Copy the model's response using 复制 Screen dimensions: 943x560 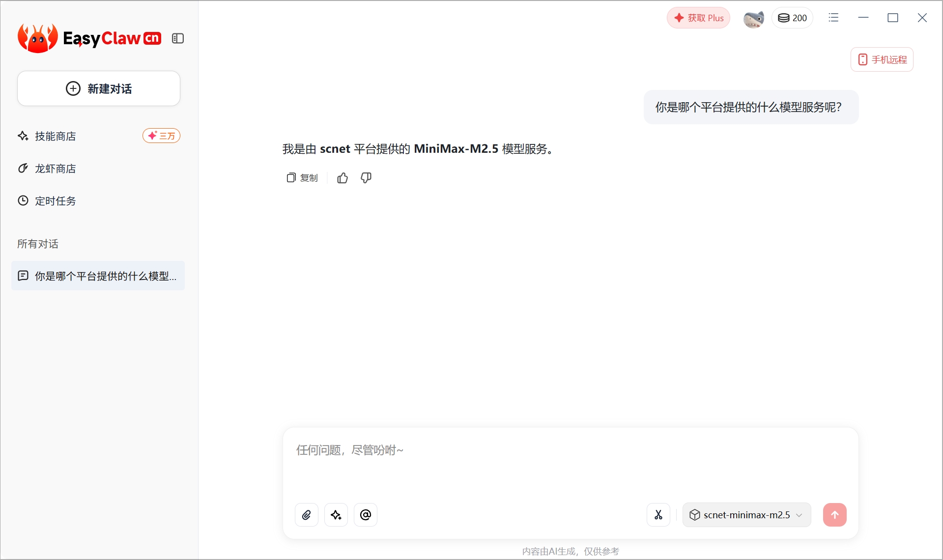(302, 178)
